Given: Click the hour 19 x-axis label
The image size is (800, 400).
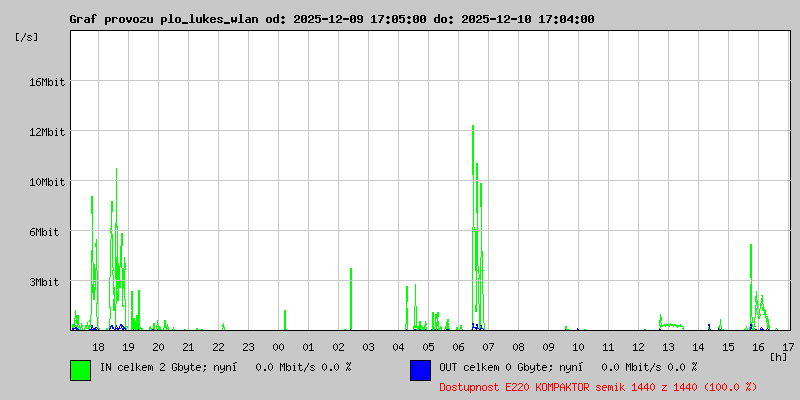Looking at the screenshot, I should (x=129, y=347).
